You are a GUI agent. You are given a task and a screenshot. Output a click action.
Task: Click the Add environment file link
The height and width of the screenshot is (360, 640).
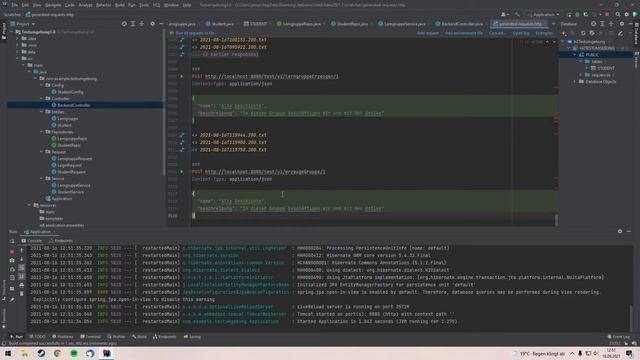tap(464, 33)
